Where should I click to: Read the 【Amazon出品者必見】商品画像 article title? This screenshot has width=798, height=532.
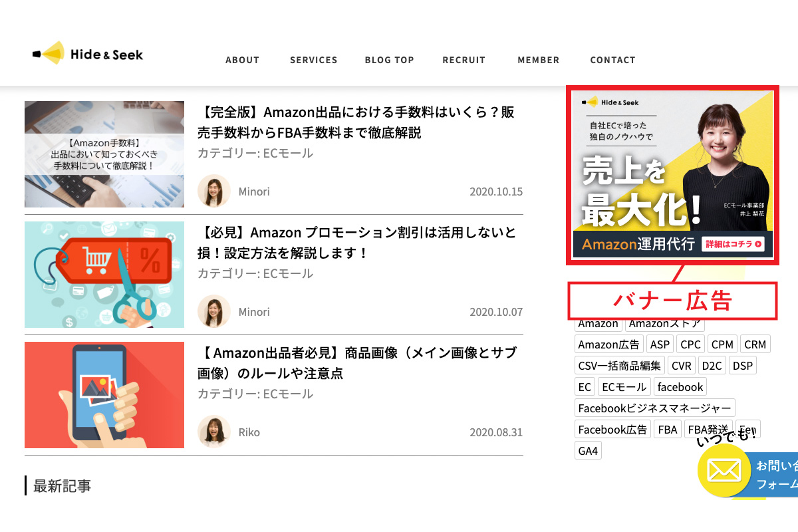[x=357, y=363]
